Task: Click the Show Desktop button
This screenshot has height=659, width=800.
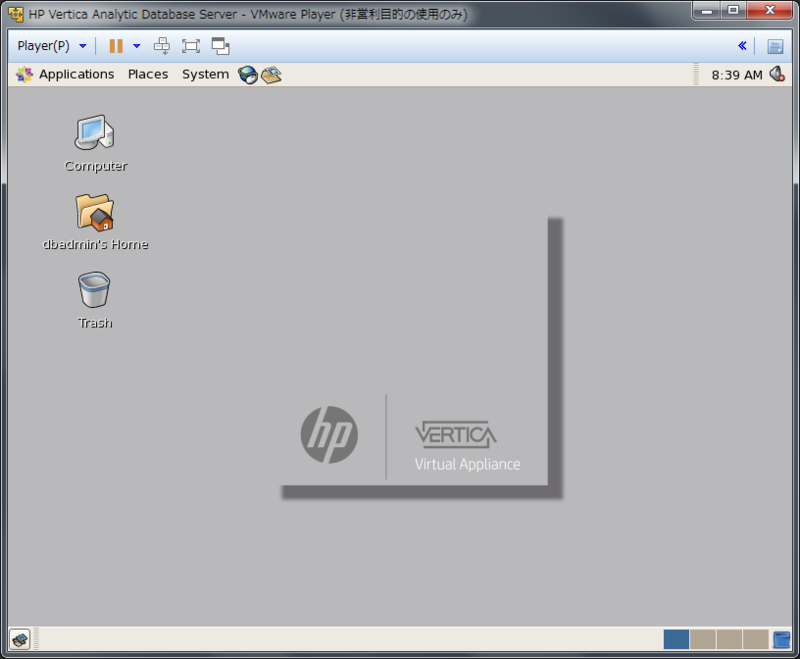Action: click(20, 639)
